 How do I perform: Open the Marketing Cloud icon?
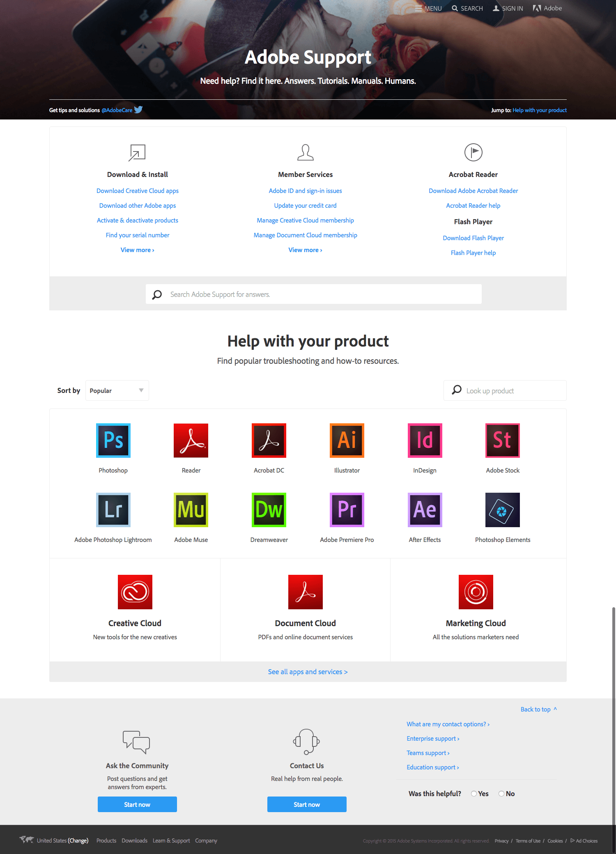[476, 592]
